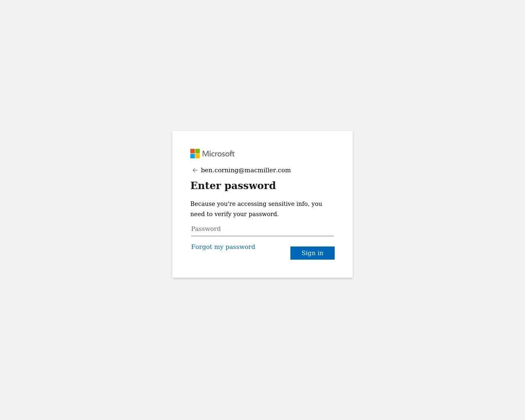This screenshot has width=525, height=420.
Task: Click the four-color Microsoft logo
Action: point(195,154)
